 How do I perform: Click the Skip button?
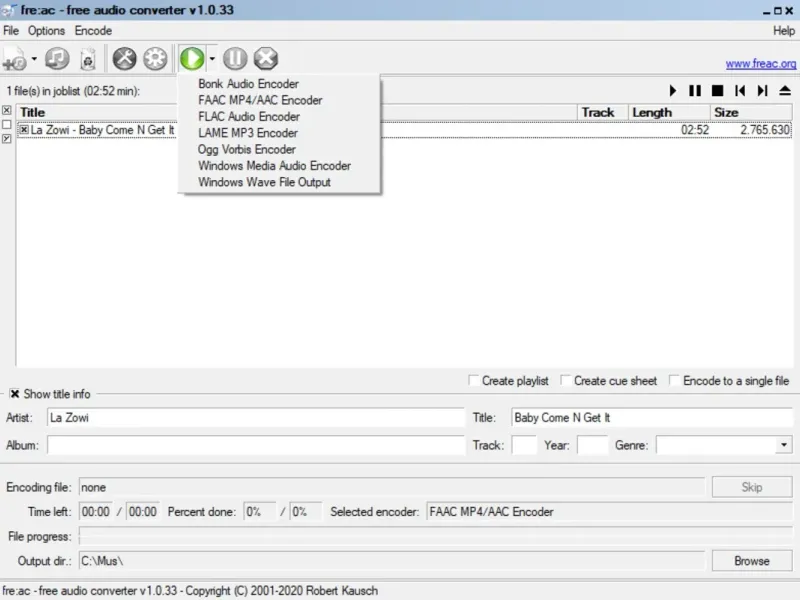[x=752, y=487]
